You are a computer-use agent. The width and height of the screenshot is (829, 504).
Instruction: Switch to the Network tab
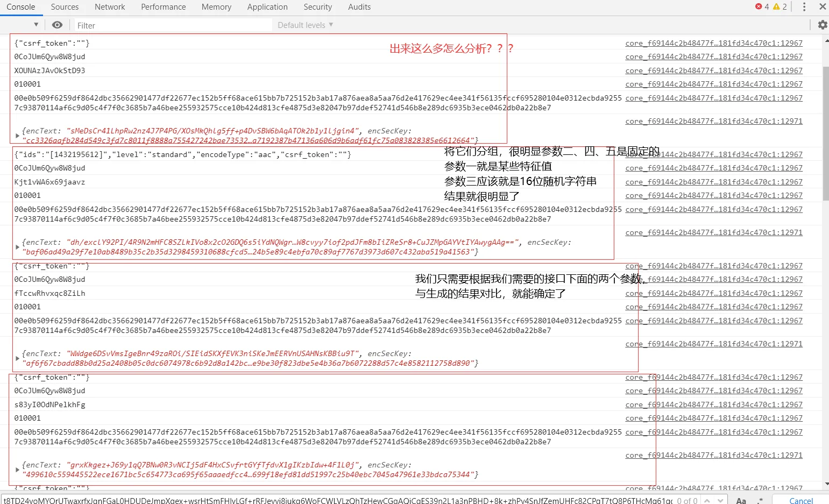click(x=110, y=6)
